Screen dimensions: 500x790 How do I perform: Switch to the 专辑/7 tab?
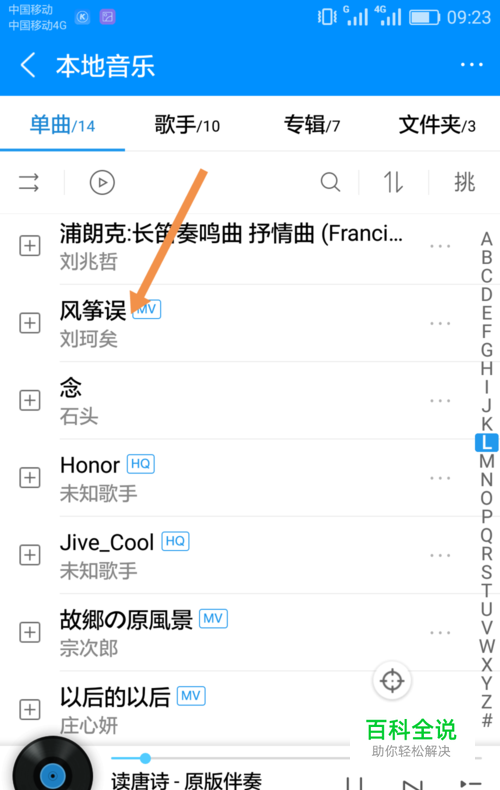tap(312, 124)
